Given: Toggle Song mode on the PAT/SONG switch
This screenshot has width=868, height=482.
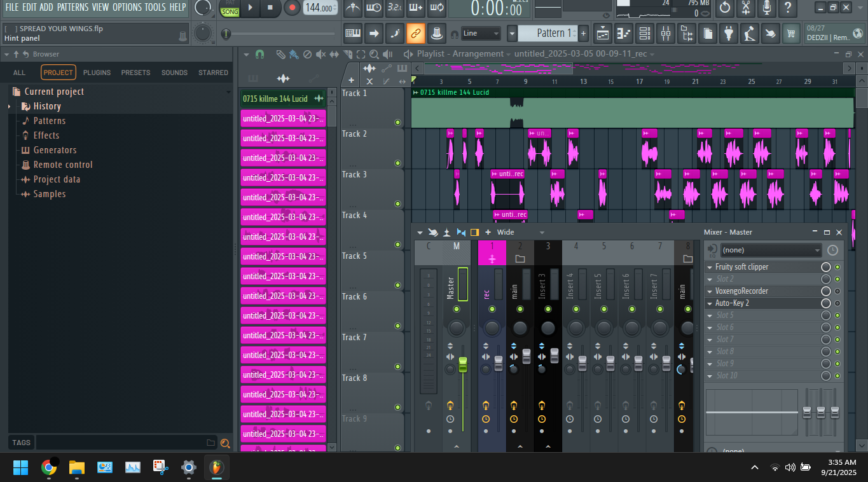Looking at the screenshot, I should [x=230, y=11].
